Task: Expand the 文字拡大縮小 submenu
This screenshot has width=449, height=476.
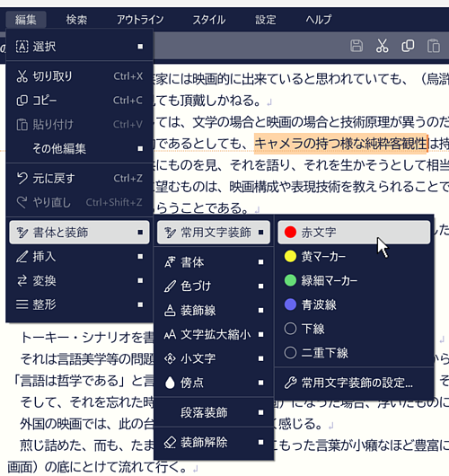Action: [214, 334]
